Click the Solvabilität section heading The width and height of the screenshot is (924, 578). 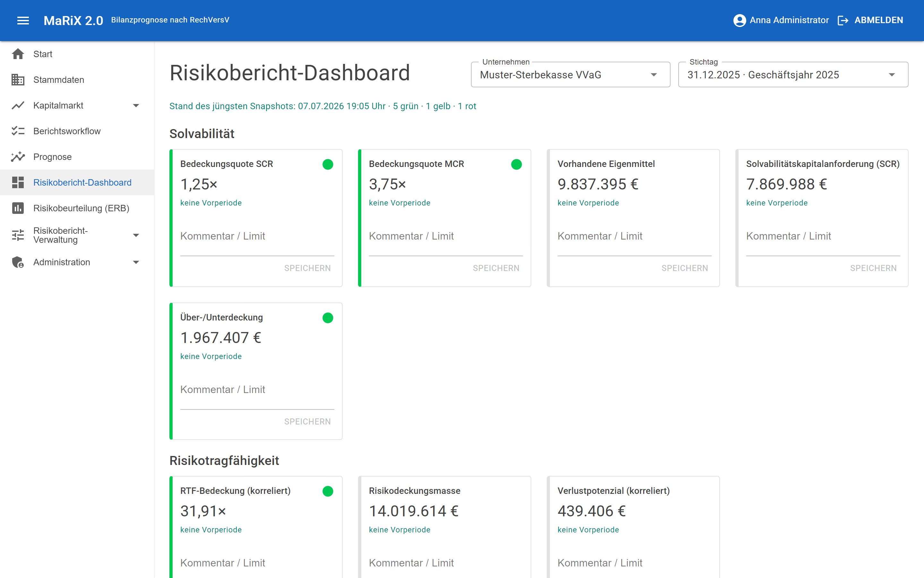(202, 134)
